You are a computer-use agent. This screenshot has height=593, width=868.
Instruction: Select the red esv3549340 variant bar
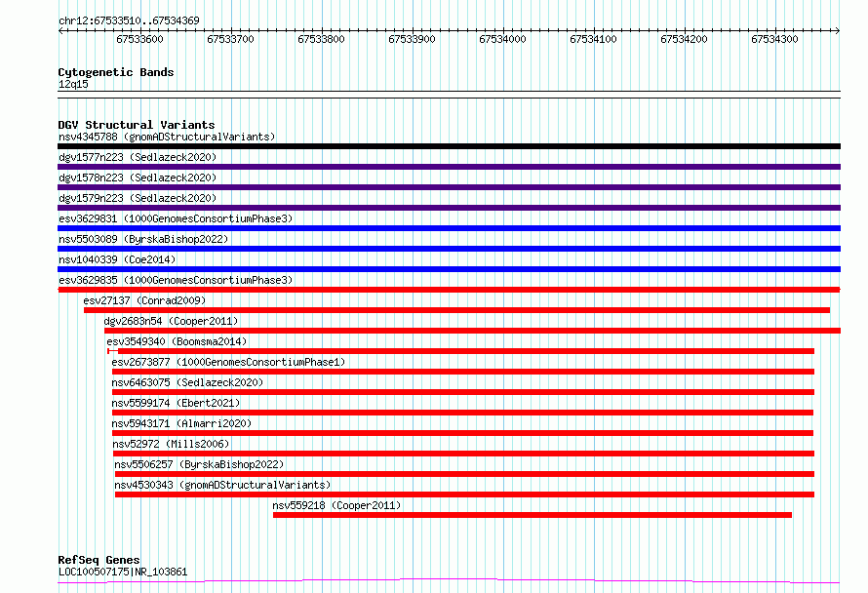point(461,351)
